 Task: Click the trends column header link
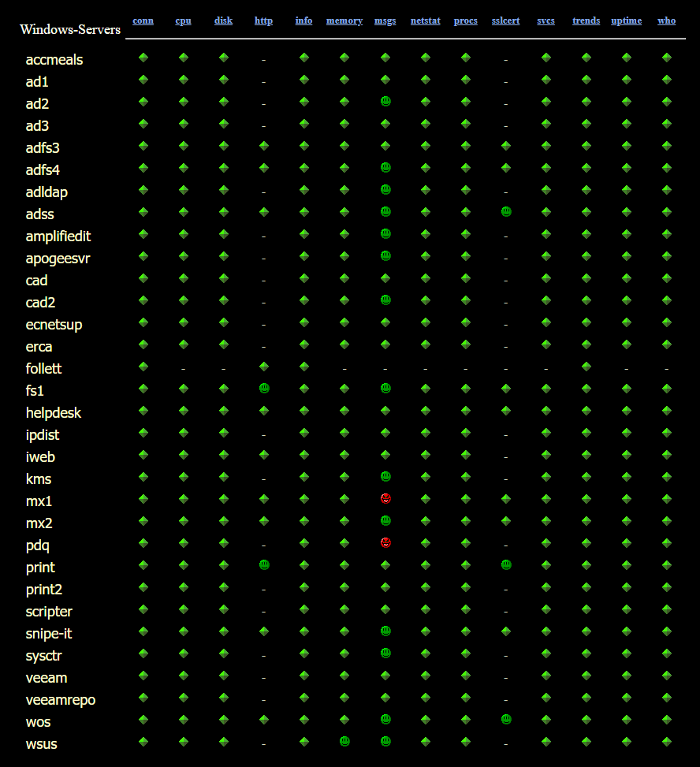(586, 20)
